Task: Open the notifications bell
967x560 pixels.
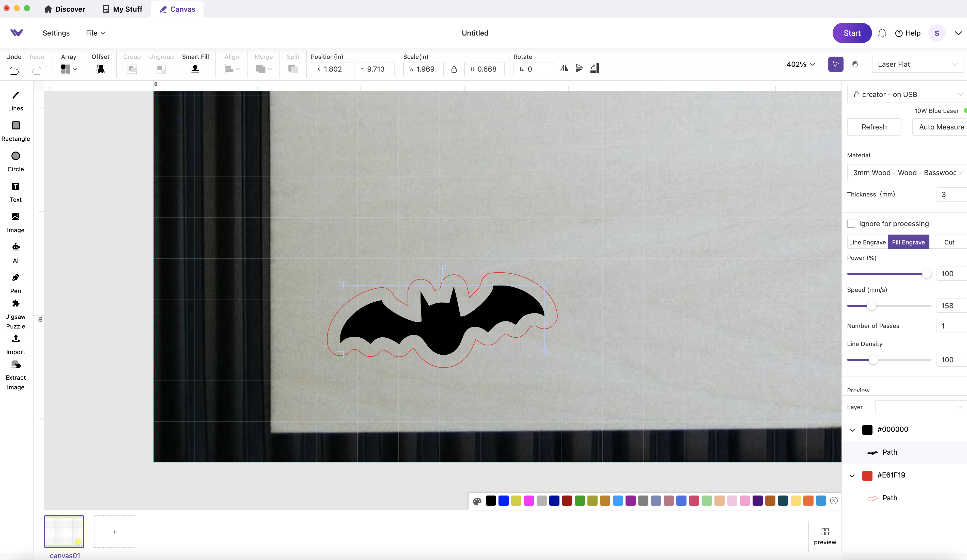Action: (882, 33)
